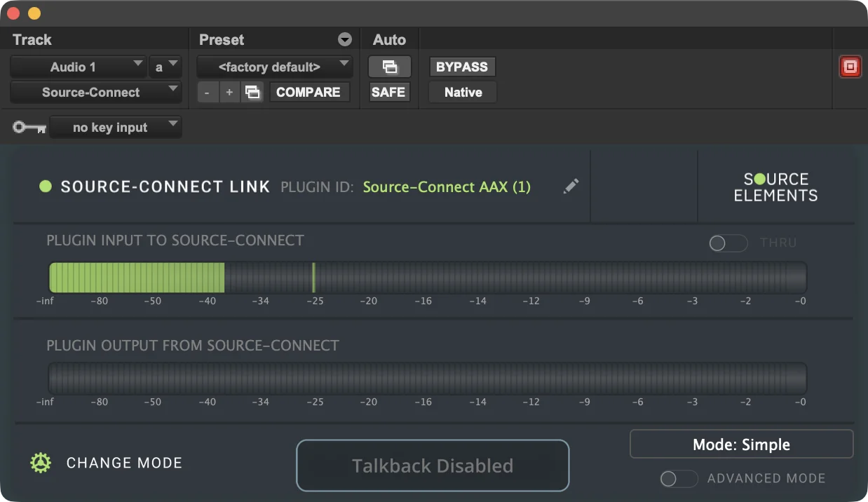Image resolution: width=868 pixels, height=502 pixels.
Task: Open the Source-Connect plugin selector dropdown
Action: pyautogui.click(x=96, y=92)
